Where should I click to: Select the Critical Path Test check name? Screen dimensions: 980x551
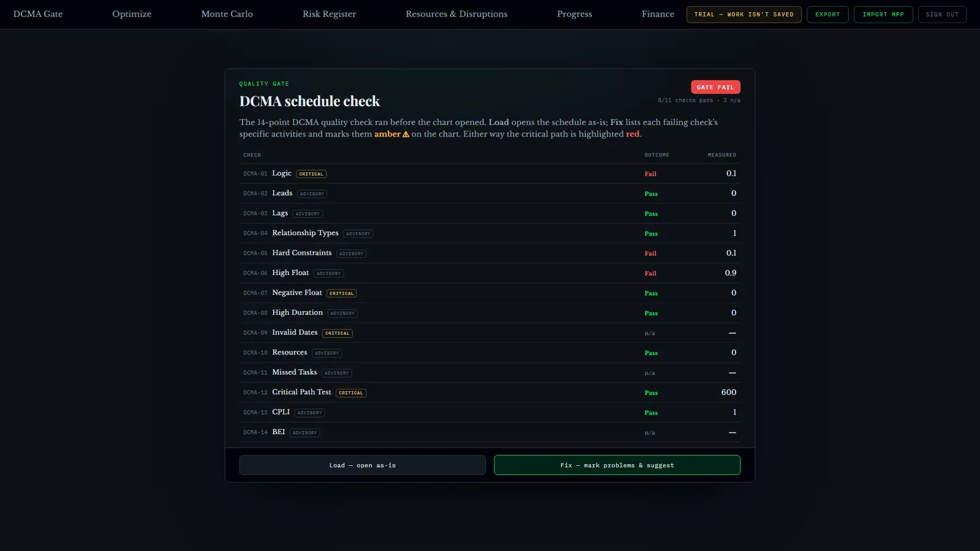pyautogui.click(x=301, y=392)
